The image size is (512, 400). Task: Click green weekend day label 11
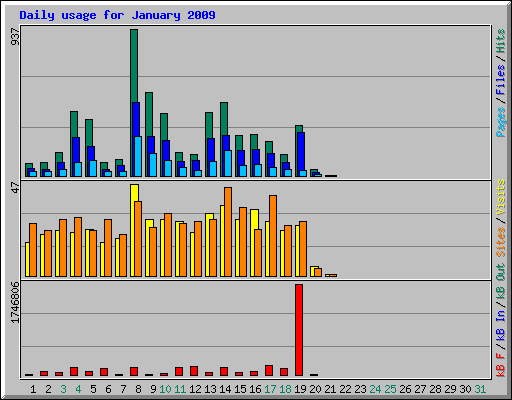pos(180,389)
